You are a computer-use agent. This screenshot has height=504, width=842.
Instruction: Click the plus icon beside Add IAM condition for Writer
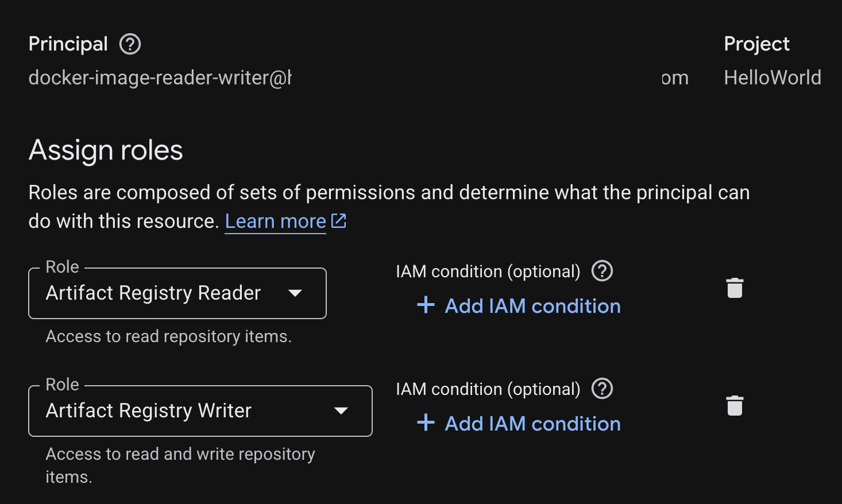pos(426,424)
